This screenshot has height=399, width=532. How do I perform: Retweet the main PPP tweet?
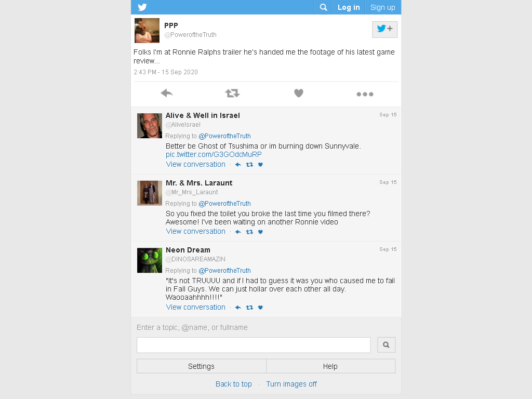[232, 93]
